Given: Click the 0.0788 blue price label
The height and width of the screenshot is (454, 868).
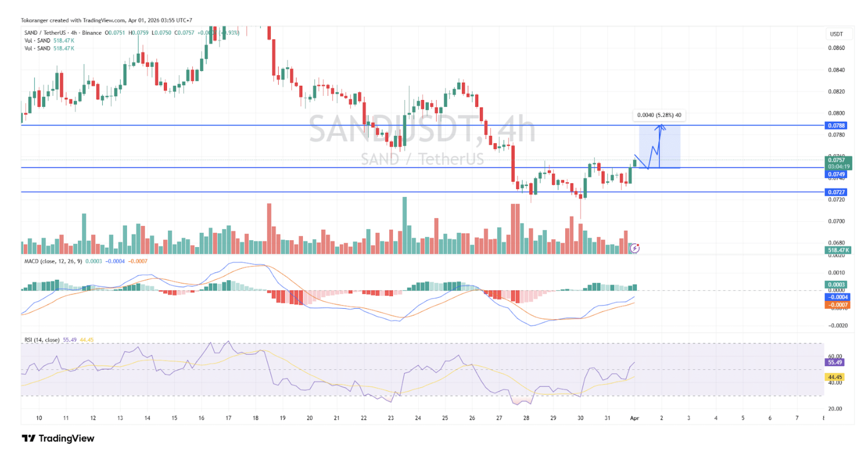Looking at the screenshot, I should coord(836,126).
